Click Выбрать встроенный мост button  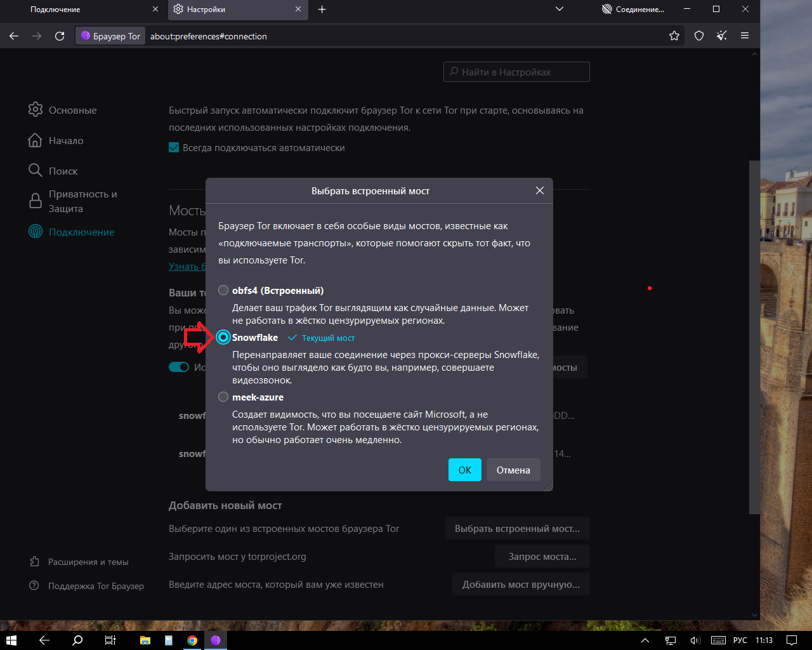pyautogui.click(x=517, y=528)
